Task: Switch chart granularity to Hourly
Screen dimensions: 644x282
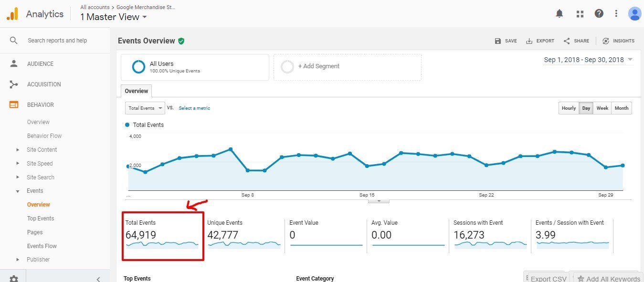Action: pos(569,108)
